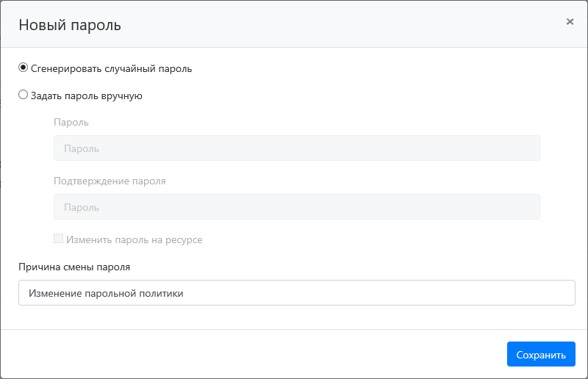Viewport: 588px width, 379px height.
Task: Click the first Пароль input field
Action: pos(296,148)
